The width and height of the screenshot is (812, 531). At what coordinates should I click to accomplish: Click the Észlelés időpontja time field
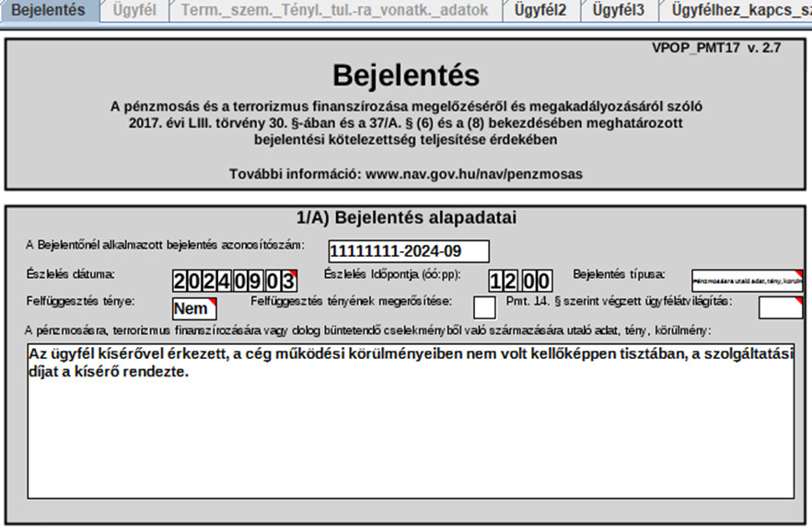(520, 281)
